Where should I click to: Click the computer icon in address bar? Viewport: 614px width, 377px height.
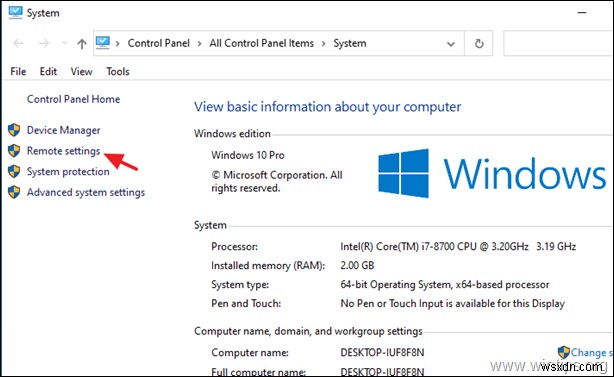pyautogui.click(x=103, y=42)
